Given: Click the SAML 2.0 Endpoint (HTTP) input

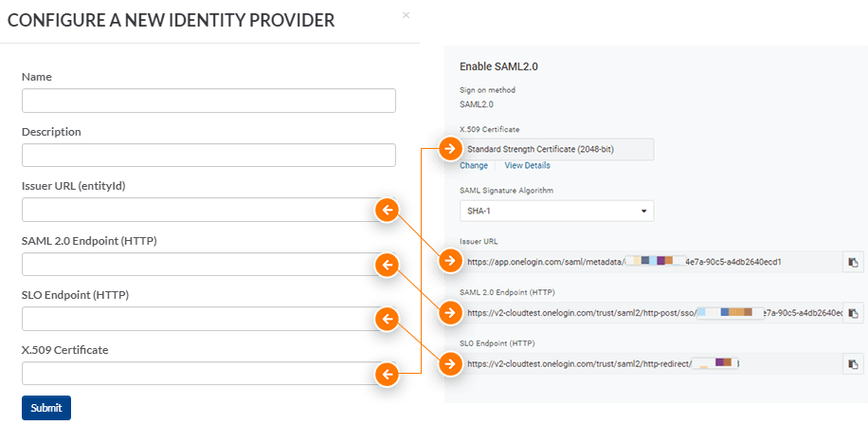Looking at the screenshot, I should pyautogui.click(x=197, y=265).
